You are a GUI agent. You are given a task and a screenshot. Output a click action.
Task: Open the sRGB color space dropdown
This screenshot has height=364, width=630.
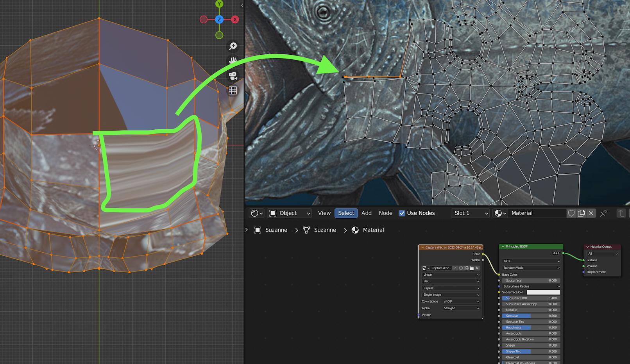(461, 302)
